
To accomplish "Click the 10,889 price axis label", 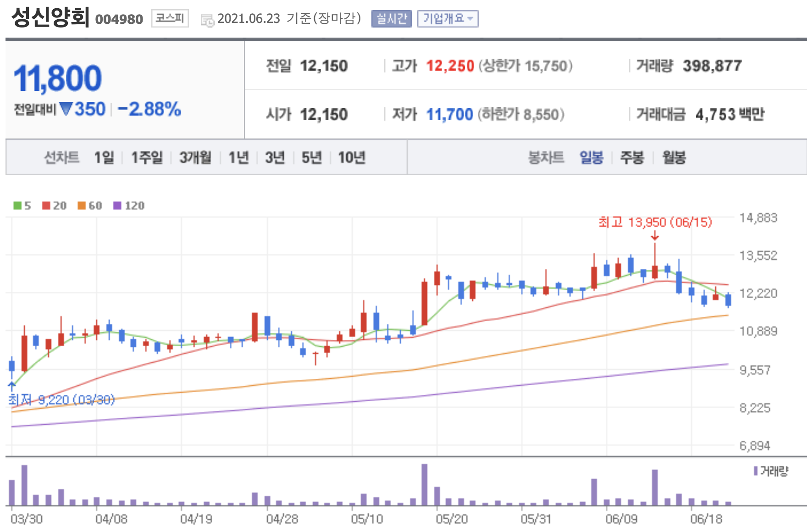I will [x=758, y=331].
